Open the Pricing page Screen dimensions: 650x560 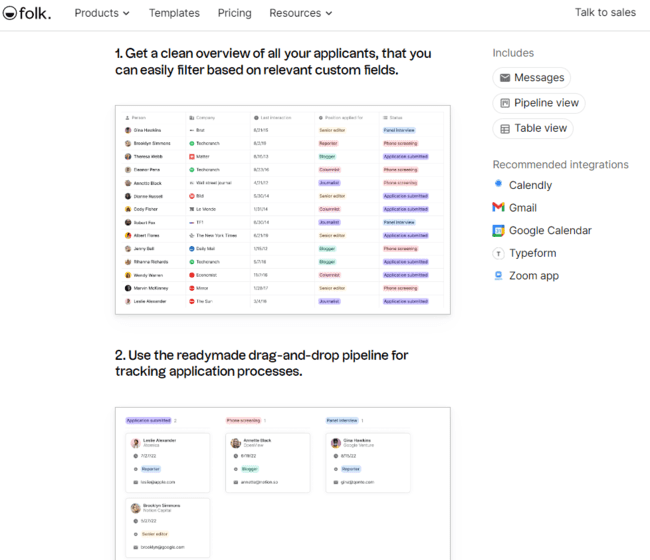tap(235, 13)
